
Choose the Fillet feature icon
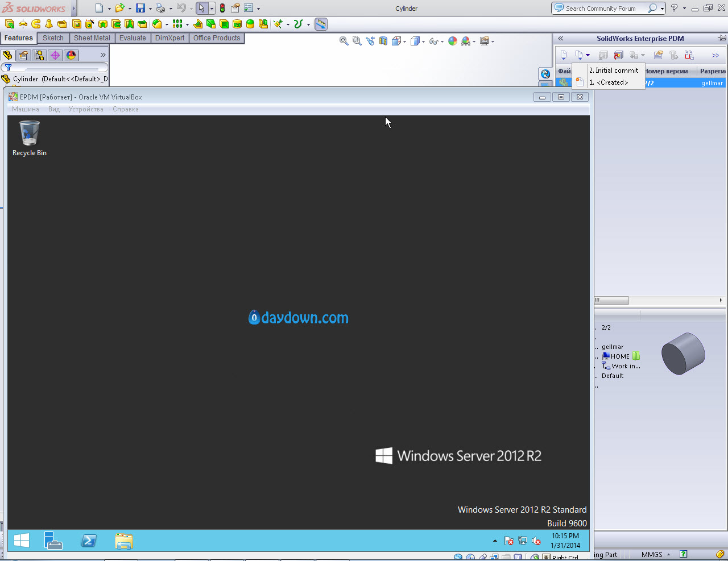click(157, 24)
